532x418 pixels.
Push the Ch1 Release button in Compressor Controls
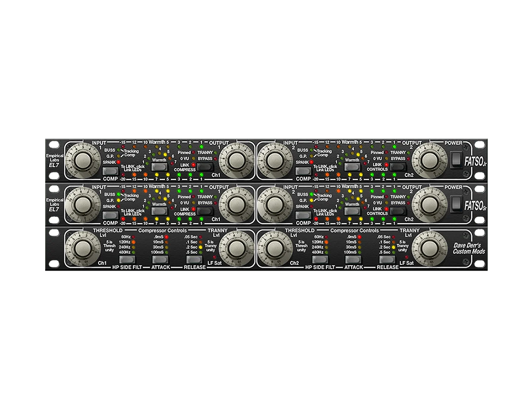194,260
